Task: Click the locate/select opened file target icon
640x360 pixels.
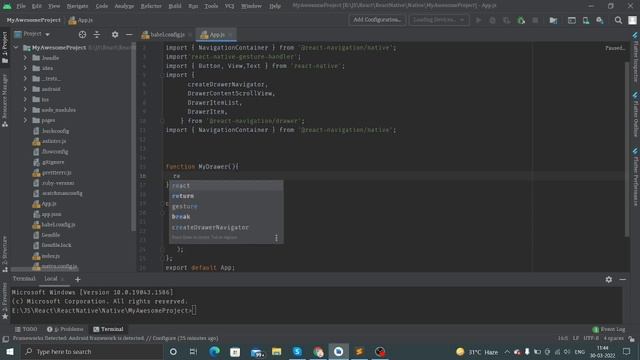Action: (82, 35)
